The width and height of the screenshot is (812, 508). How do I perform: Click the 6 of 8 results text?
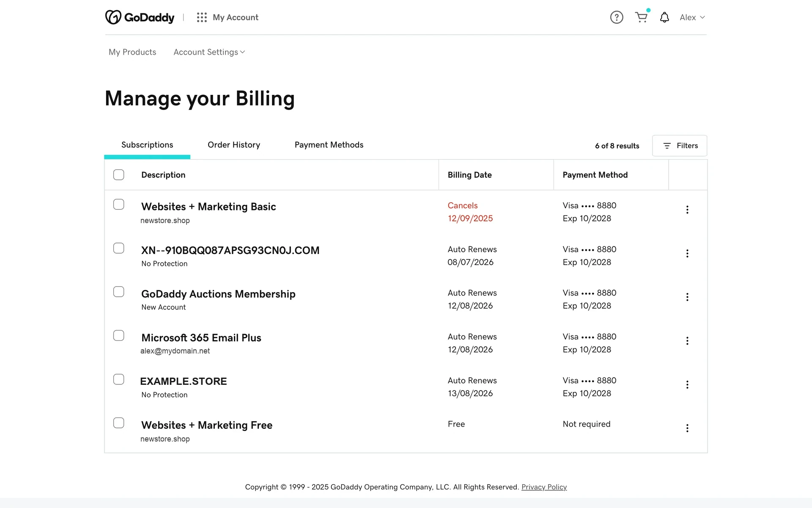[617, 146]
